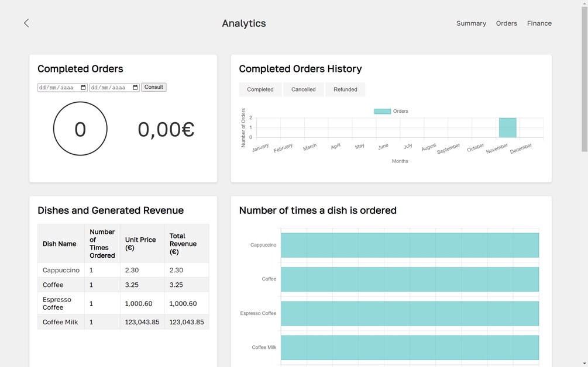Open the Finance section link
Screen dimensions: 588x367
coord(539,23)
